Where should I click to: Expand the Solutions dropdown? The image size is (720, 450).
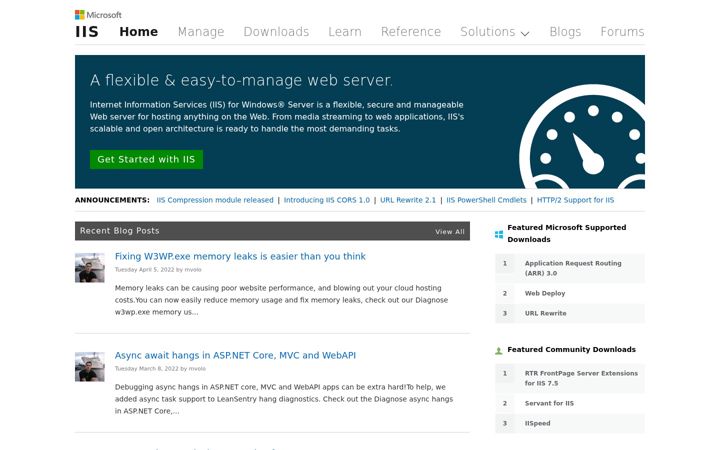(x=495, y=32)
